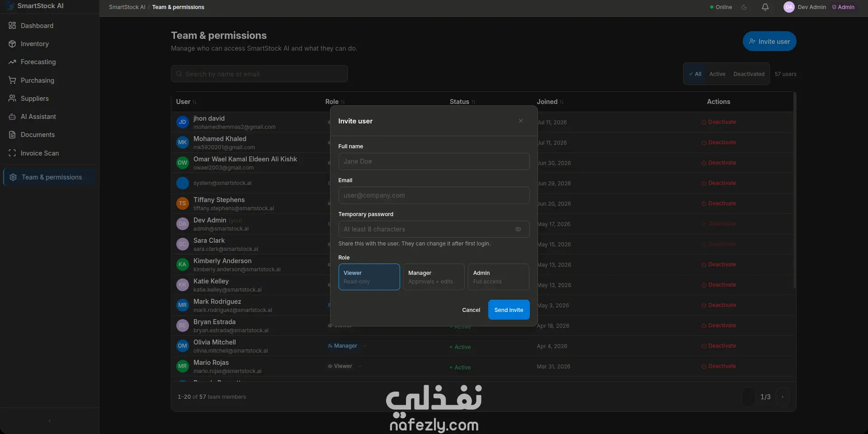Image resolution: width=868 pixels, height=434 pixels.
Task: Focus the search by name or email box
Action: (x=259, y=74)
